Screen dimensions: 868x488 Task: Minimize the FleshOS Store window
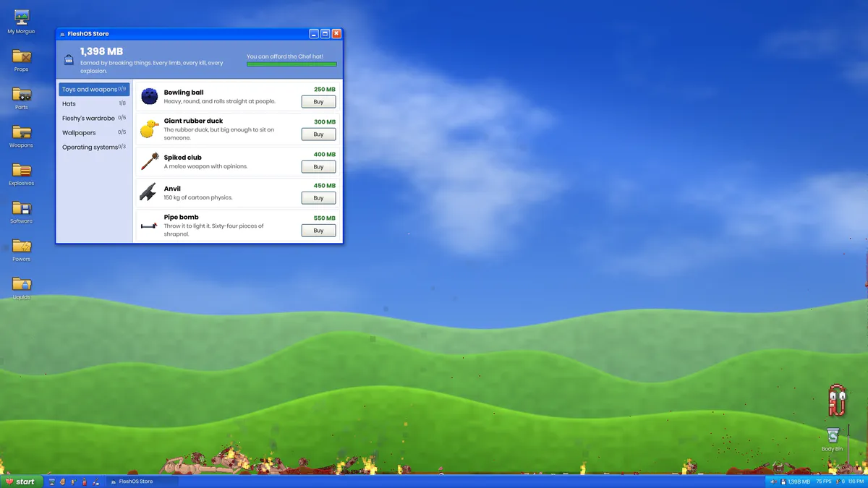click(x=314, y=34)
